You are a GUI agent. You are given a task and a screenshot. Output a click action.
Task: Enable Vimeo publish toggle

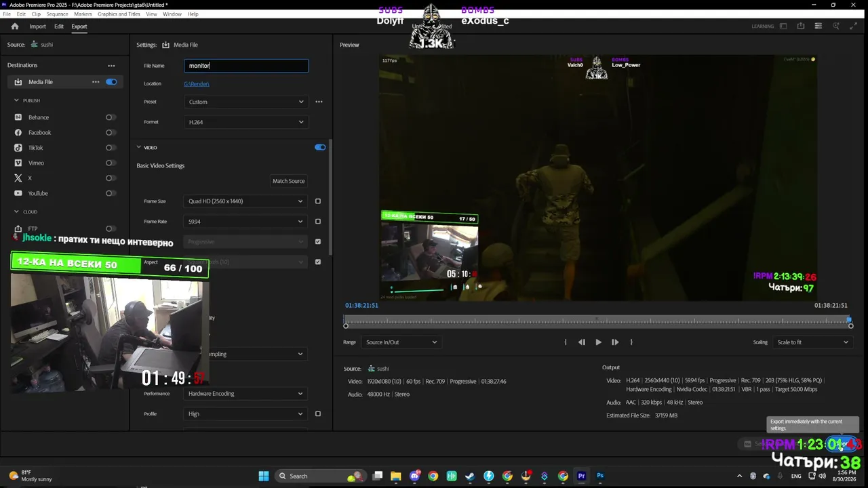pos(111,163)
